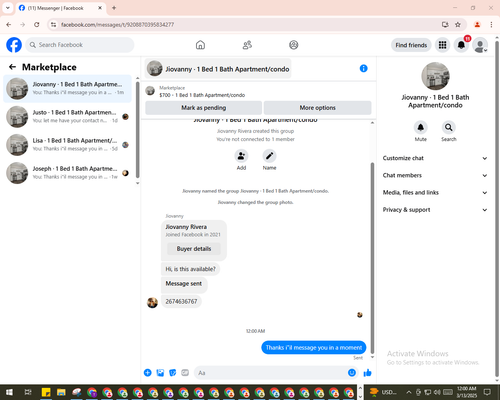
Task: Open the Lisa conversation in the list
Action: coord(67,145)
